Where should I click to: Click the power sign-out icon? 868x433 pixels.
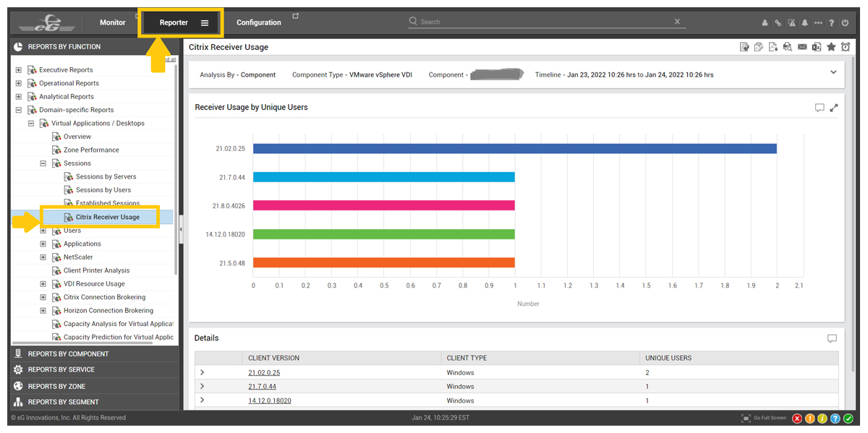(x=845, y=23)
